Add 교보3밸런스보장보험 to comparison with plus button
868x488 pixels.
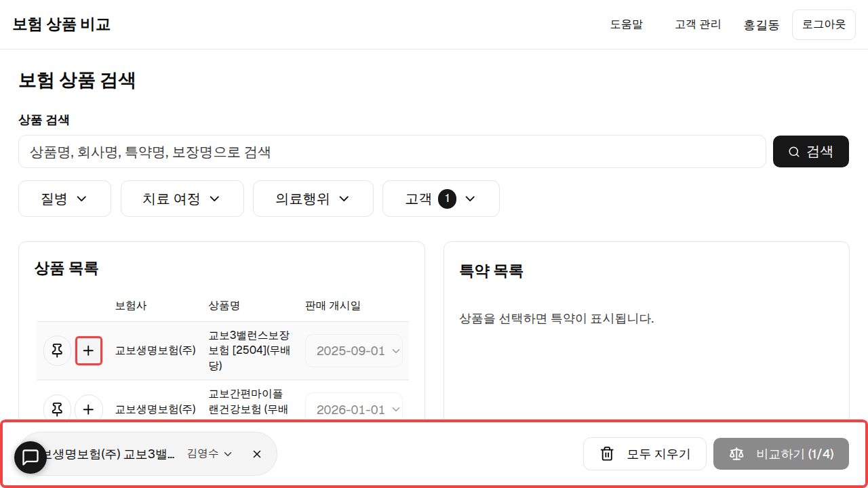[x=89, y=350]
